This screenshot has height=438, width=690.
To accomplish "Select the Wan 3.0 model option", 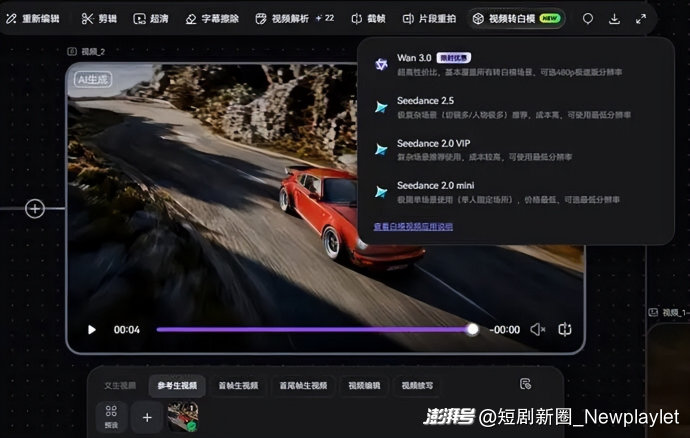I will pyautogui.click(x=516, y=64).
